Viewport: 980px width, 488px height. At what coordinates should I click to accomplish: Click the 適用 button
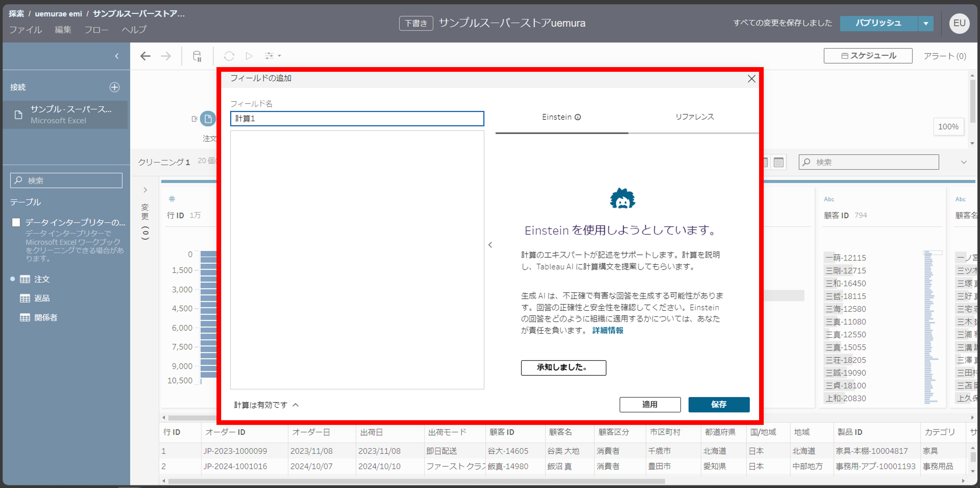650,405
